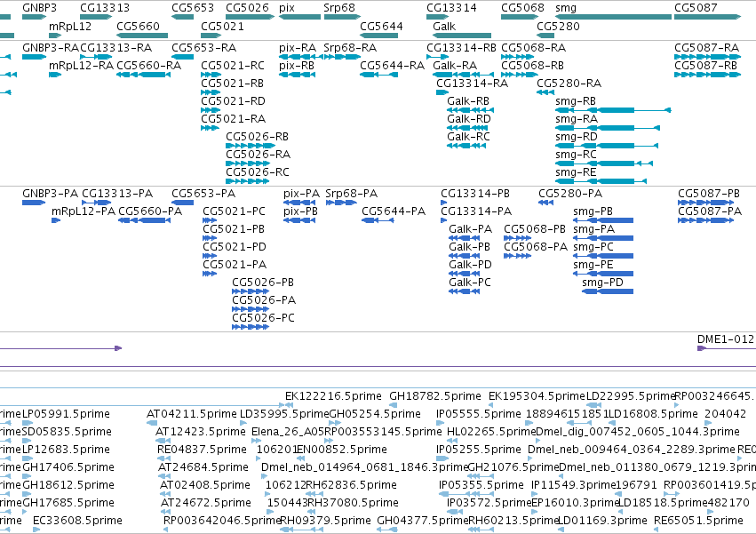The width and height of the screenshot is (756, 534).
Task: Click the smg-RB transcript label
Action: [576, 102]
